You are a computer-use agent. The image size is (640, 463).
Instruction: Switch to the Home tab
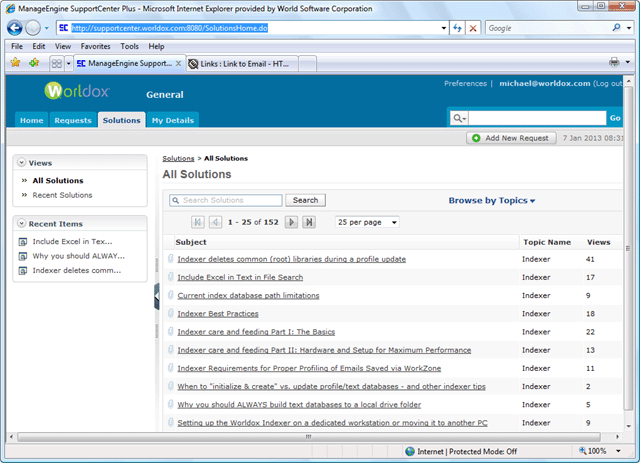point(31,120)
